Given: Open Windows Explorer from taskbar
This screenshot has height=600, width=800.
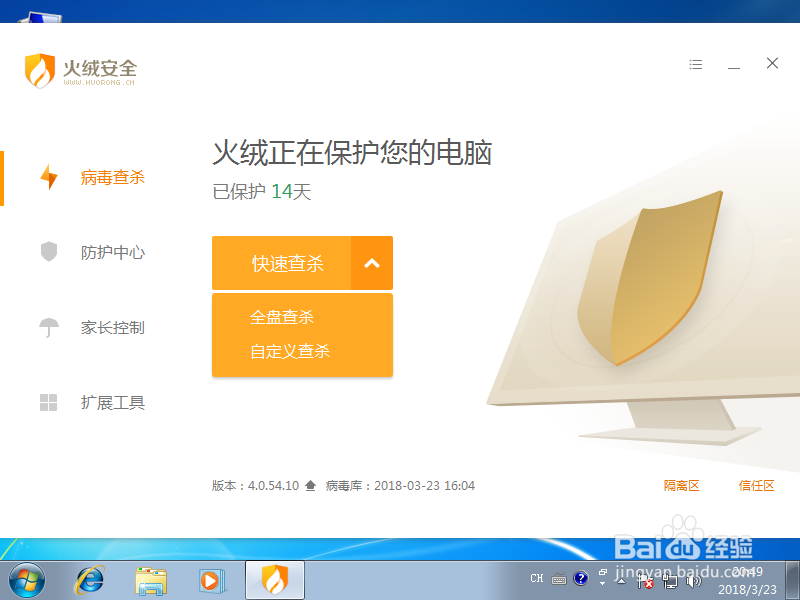Looking at the screenshot, I should click(x=151, y=581).
